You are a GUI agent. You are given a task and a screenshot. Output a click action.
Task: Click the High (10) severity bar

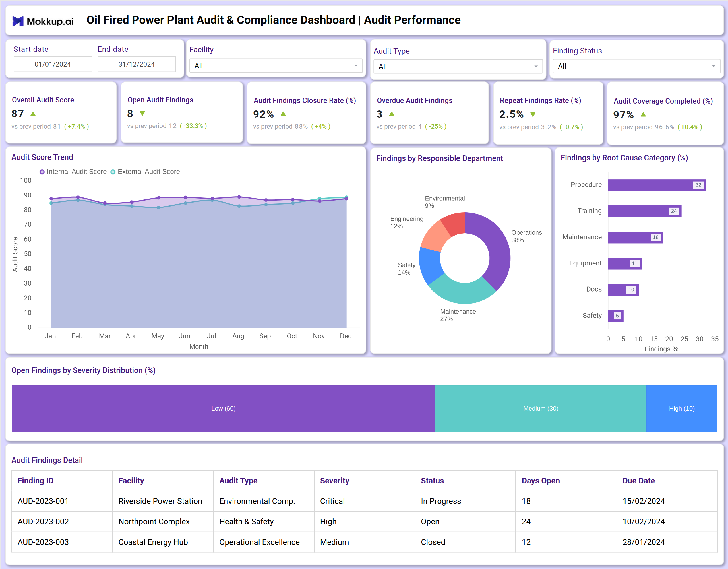coord(682,409)
